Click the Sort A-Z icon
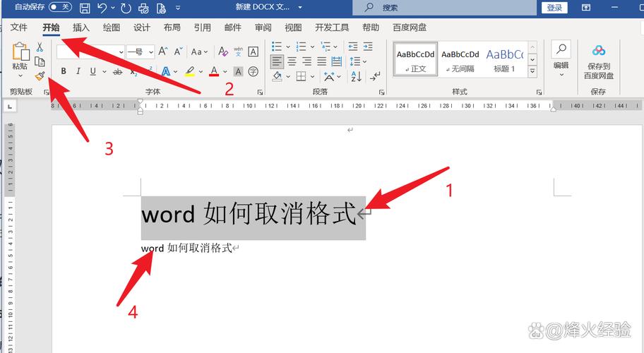The image size is (644, 353). click(x=356, y=76)
